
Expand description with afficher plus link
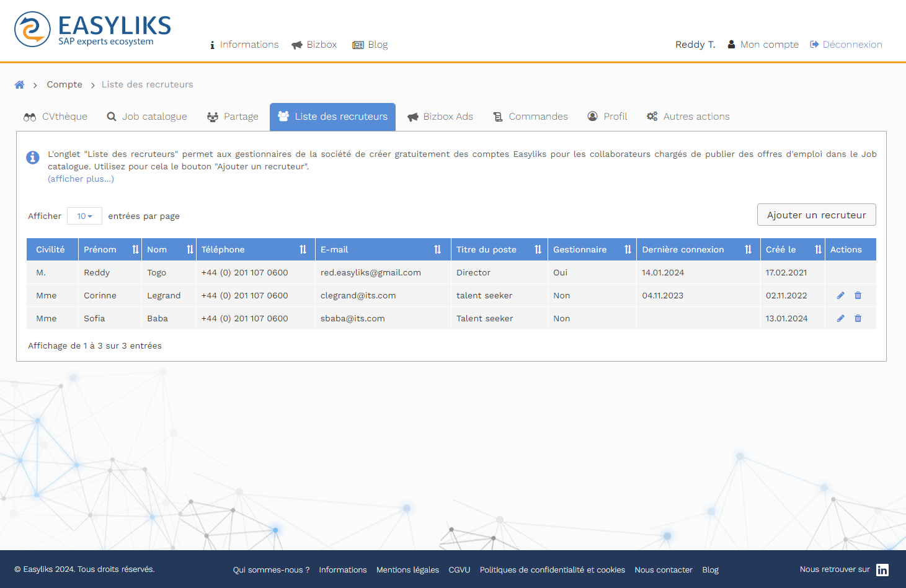[x=81, y=179]
